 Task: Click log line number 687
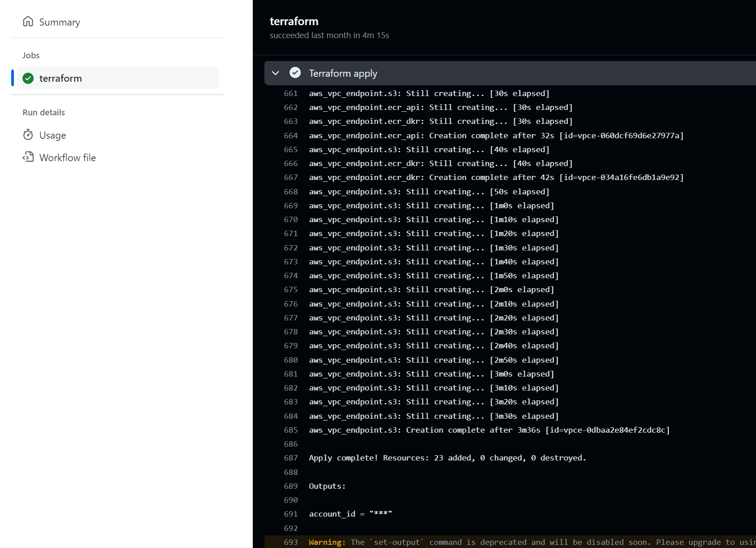pos(290,458)
